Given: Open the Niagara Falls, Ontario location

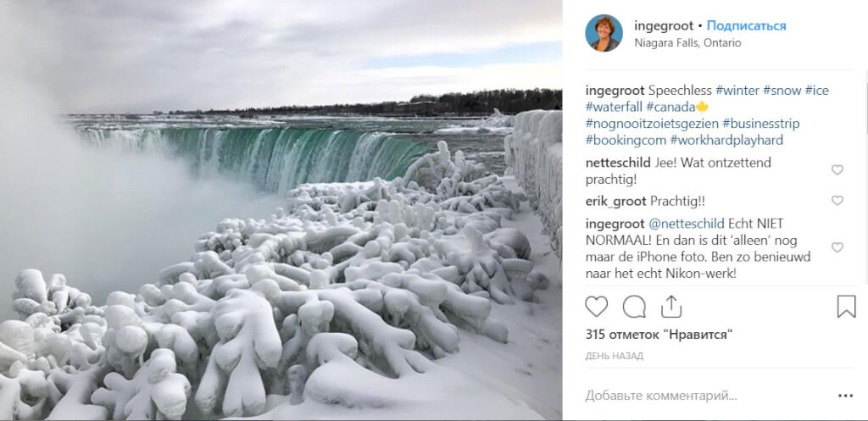Looking at the screenshot, I should pyautogui.click(x=687, y=42).
